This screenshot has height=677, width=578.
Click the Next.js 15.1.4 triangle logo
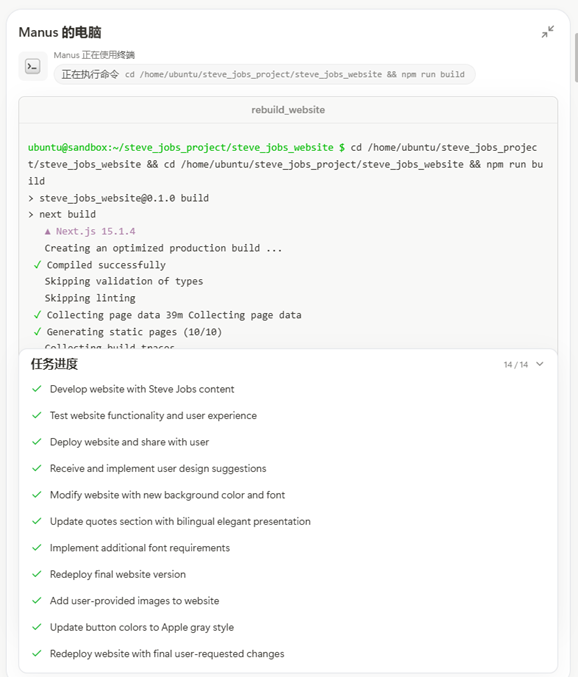click(x=47, y=232)
